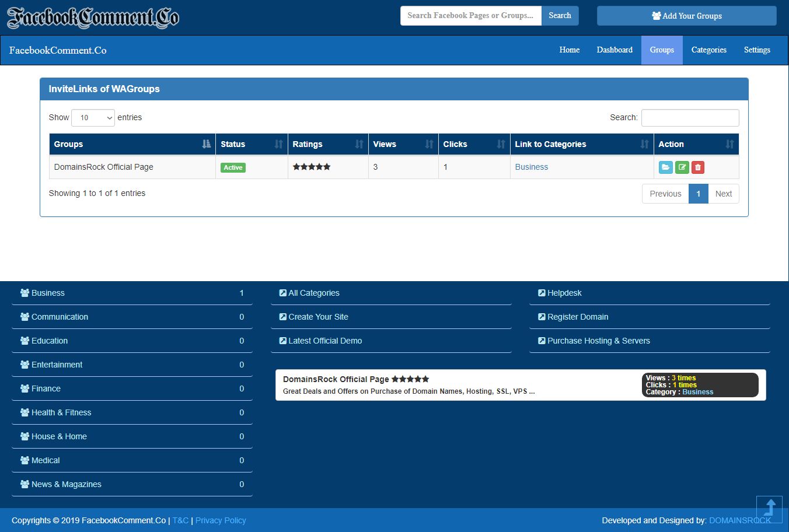Screen dimensions: 789x532
Task: Sort the table by the Views column
Action: click(403, 144)
